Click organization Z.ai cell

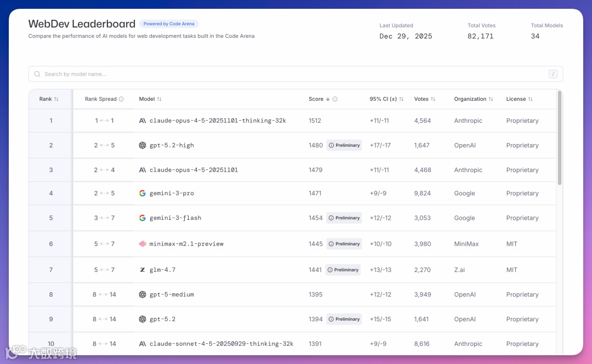459,270
